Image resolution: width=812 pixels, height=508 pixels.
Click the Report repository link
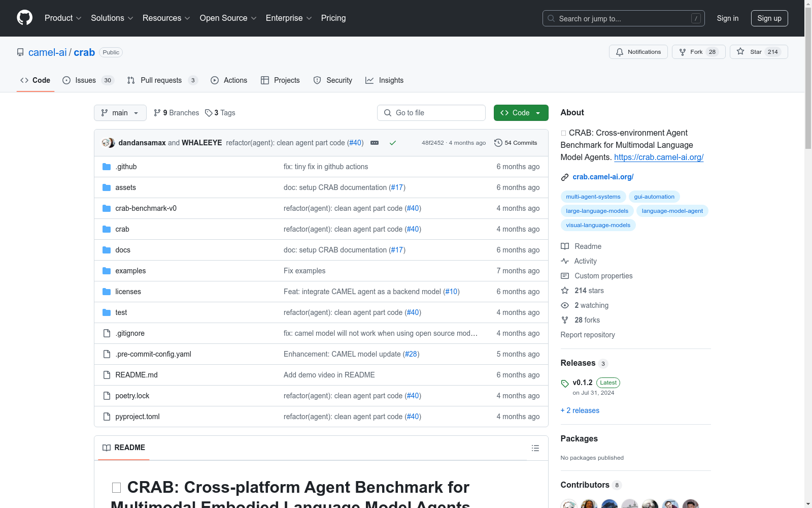[x=588, y=335]
